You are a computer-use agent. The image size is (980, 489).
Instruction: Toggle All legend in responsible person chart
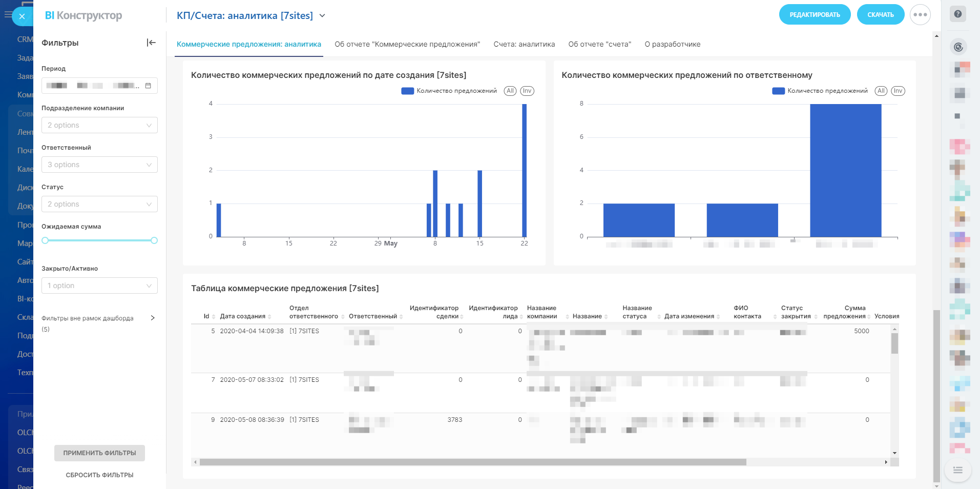[x=881, y=91]
